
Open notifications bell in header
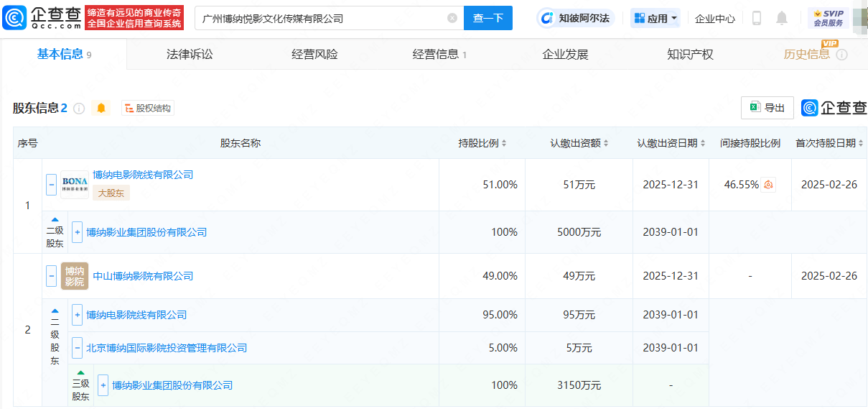pyautogui.click(x=782, y=18)
